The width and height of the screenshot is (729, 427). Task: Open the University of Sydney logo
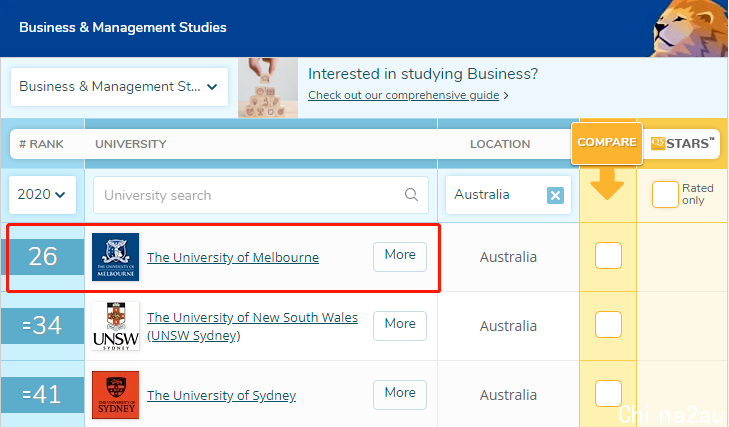click(x=115, y=394)
